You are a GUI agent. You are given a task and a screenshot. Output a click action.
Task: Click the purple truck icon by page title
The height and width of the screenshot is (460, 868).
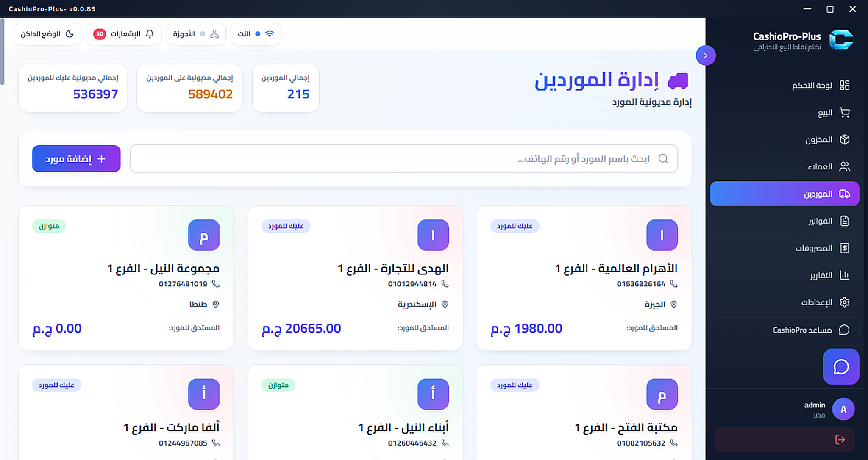(x=678, y=81)
